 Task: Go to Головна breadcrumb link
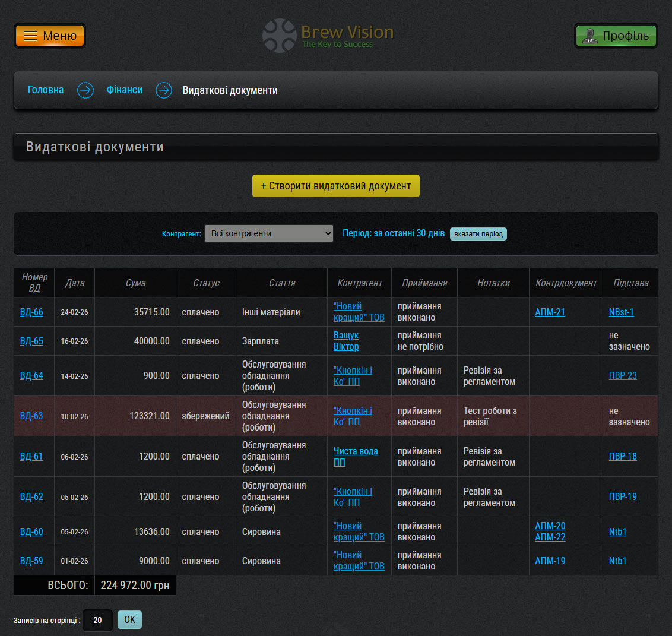(46, 90)
